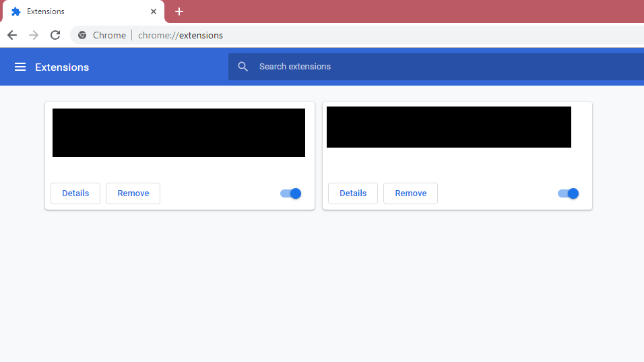Click the Chrome site info icon in address bar

82,35
